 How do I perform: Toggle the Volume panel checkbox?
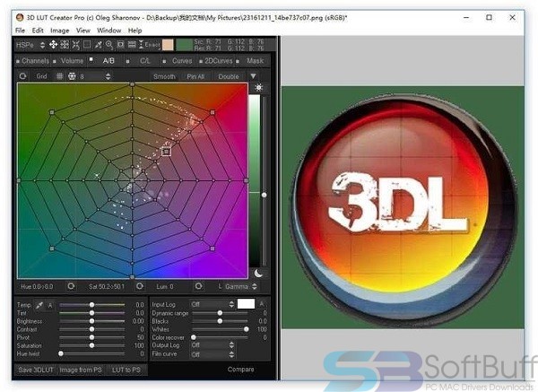pyautogui.click(x=55, y=61)
